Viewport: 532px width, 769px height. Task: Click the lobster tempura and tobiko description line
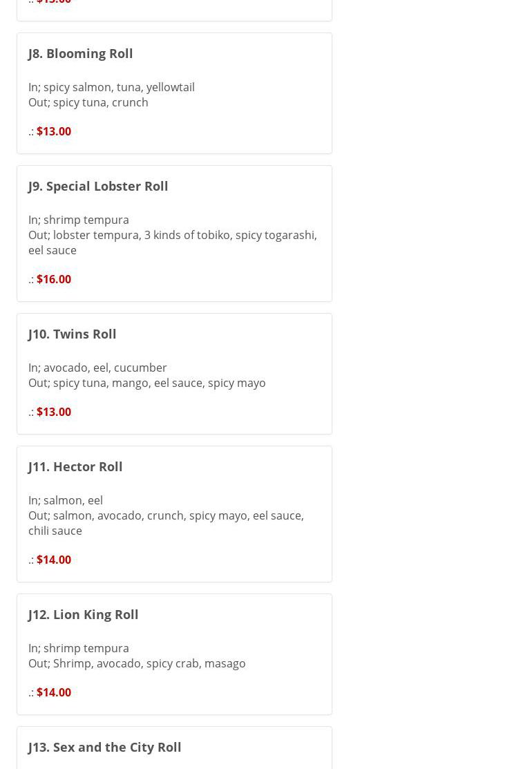pyautogui.click(x=172, y=236)
